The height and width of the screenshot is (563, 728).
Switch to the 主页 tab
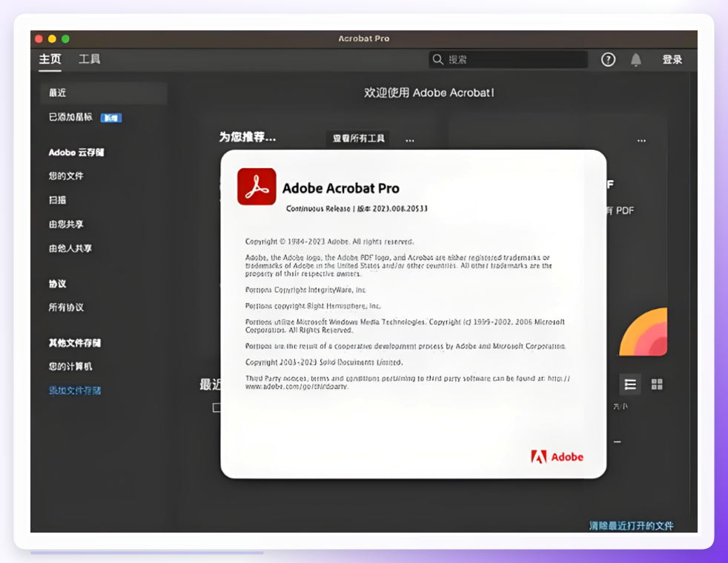50,59
